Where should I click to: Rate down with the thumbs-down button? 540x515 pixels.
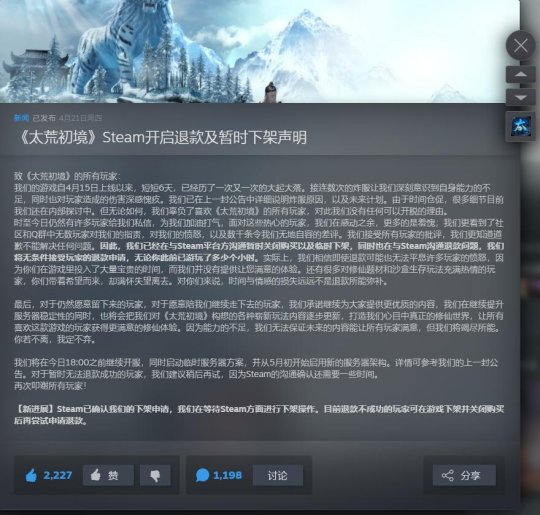tap(155, 475)
